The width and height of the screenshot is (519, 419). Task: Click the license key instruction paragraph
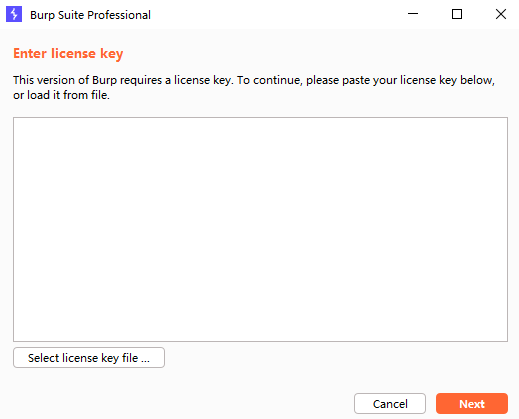[254, 87]
